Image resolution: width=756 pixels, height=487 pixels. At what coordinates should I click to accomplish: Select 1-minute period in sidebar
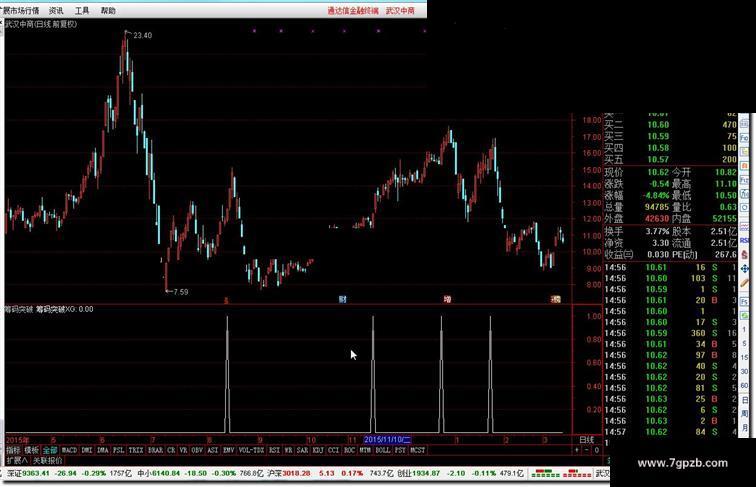click(x=744, y=329)
